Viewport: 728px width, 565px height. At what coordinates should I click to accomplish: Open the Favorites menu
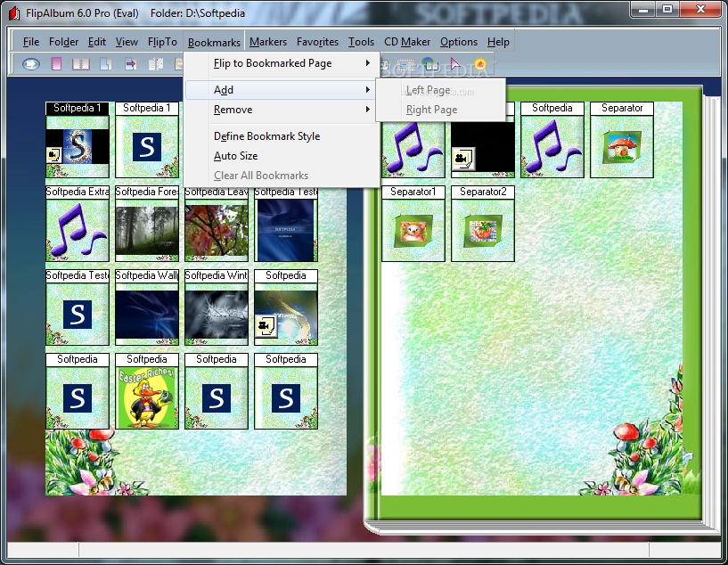pyautogui.click(x=317, y=42)
